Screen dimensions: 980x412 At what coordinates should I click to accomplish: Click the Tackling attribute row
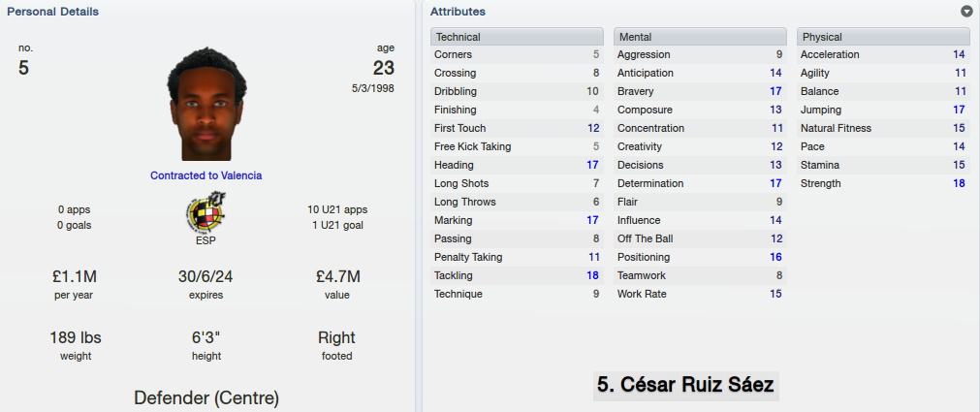[x=517, y=275]
